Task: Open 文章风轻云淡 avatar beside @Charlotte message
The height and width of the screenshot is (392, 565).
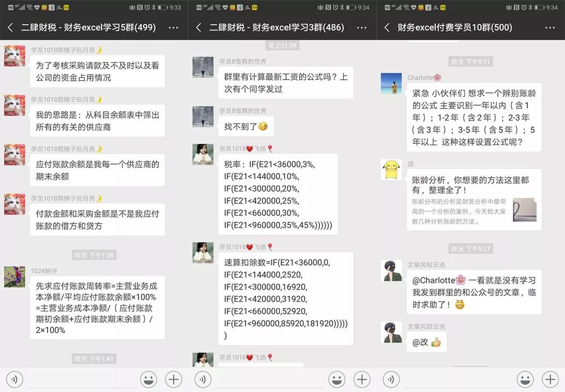Action: click(x=391, y=270)
